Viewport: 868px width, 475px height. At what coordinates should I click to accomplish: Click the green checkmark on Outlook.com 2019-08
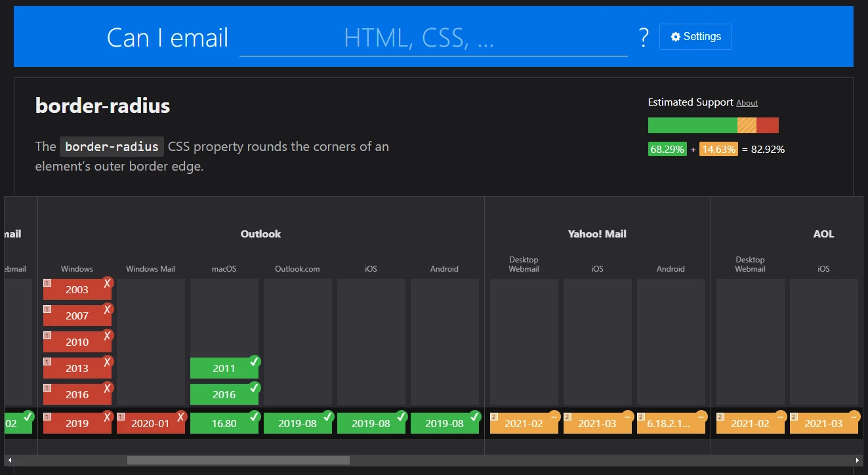coord(328,417)
